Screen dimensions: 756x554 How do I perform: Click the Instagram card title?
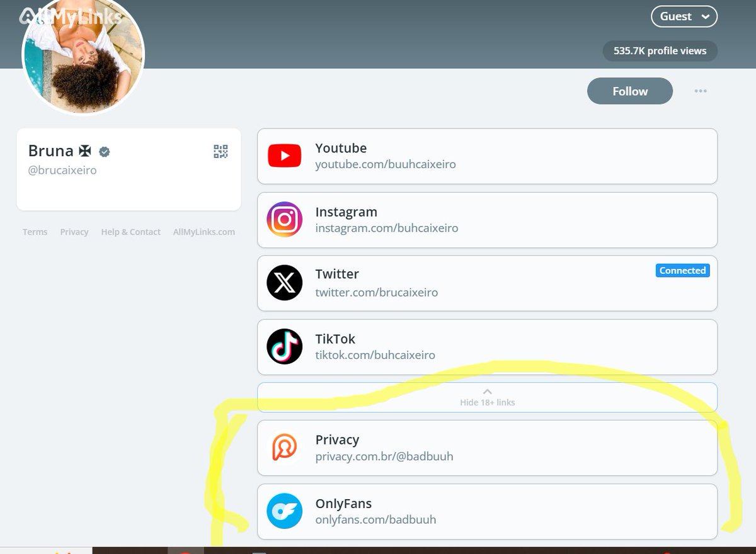[346, 212]
